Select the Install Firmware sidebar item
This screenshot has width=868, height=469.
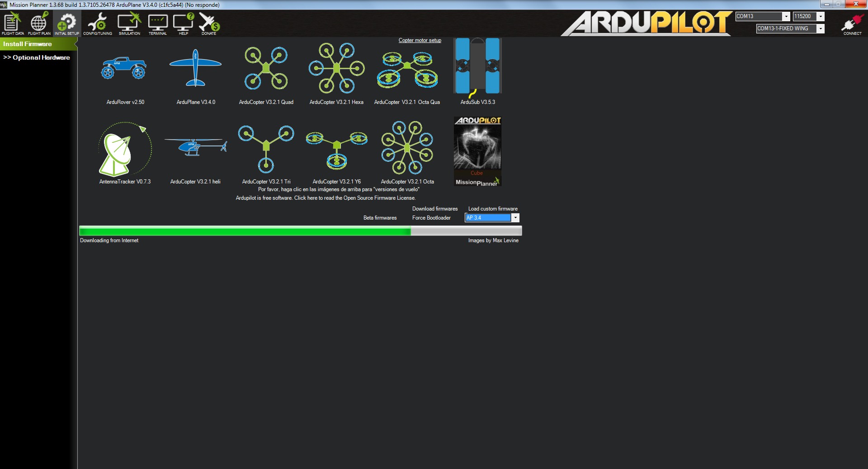28,44
